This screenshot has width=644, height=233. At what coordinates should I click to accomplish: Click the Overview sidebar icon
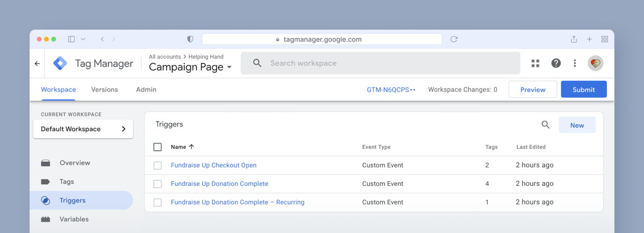[x=45, y=163]
